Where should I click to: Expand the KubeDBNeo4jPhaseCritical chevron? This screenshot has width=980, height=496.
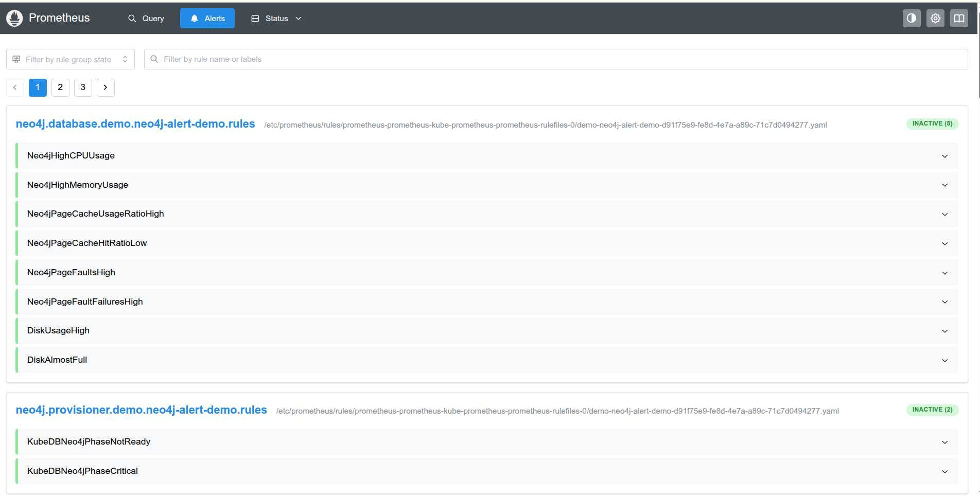945,471
